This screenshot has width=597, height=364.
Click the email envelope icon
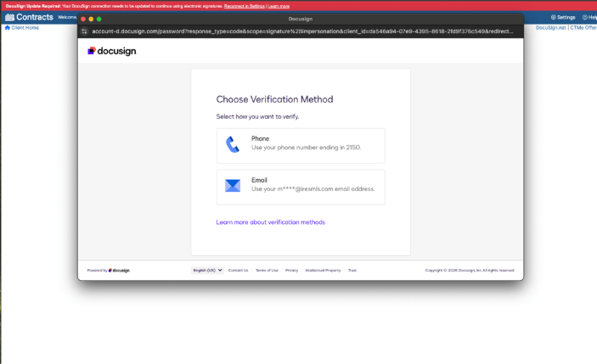pos(233,186)
